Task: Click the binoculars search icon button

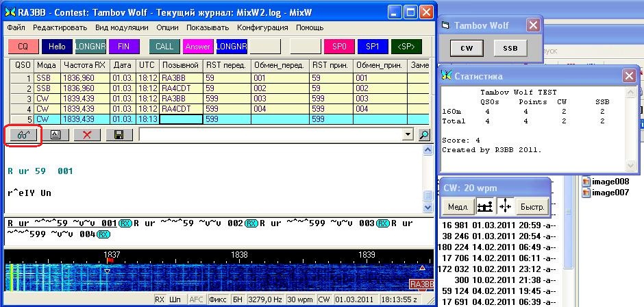Action: click(x=23, y=135)
